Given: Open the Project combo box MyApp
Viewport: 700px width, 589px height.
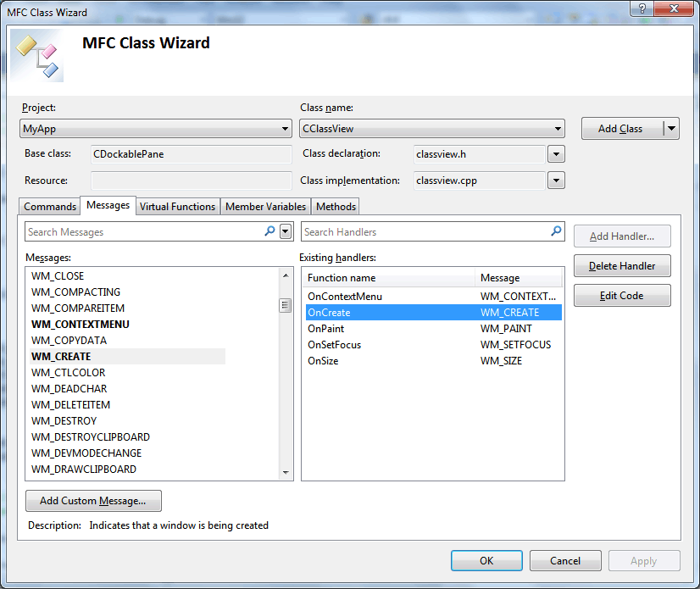Looking at the screenshot, I should tap(156, 129).
